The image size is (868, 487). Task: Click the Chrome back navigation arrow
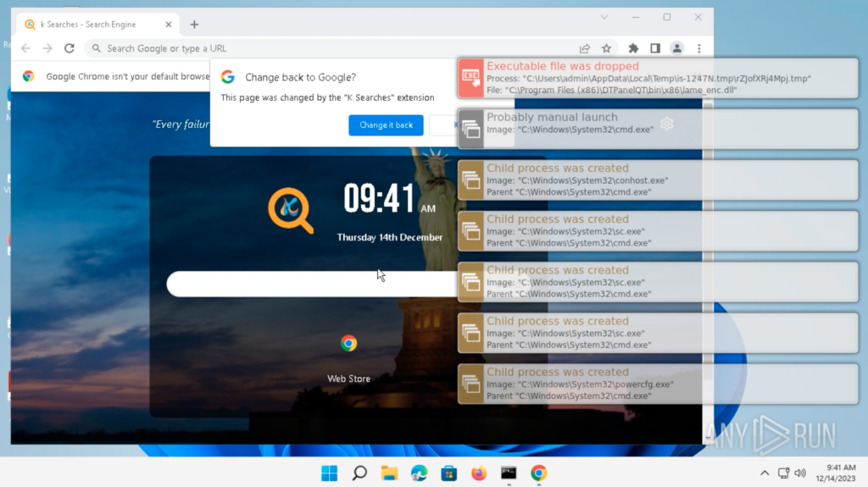tap(25, 48)
